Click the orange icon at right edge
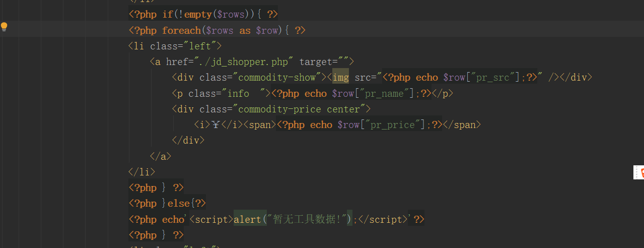This screenshot has width=644, height=248. (640, 172)
